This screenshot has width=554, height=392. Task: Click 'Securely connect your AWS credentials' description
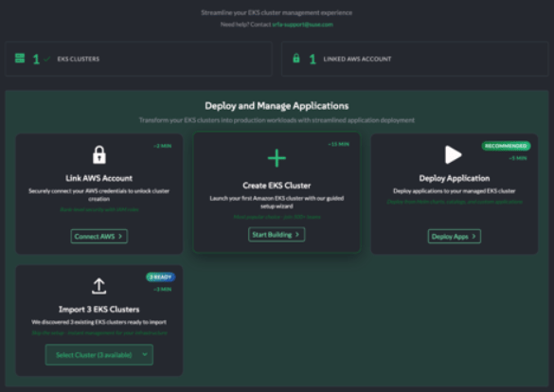(x=98, y=195)
